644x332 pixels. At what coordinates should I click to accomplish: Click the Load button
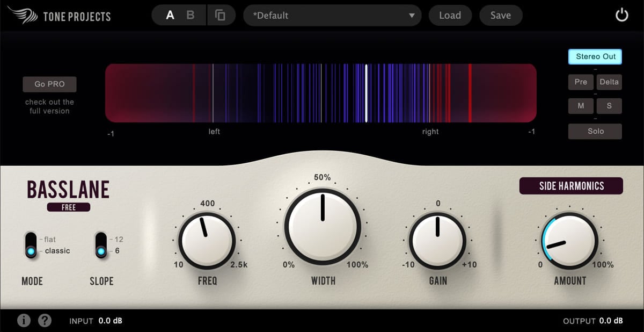pos(450,16)
